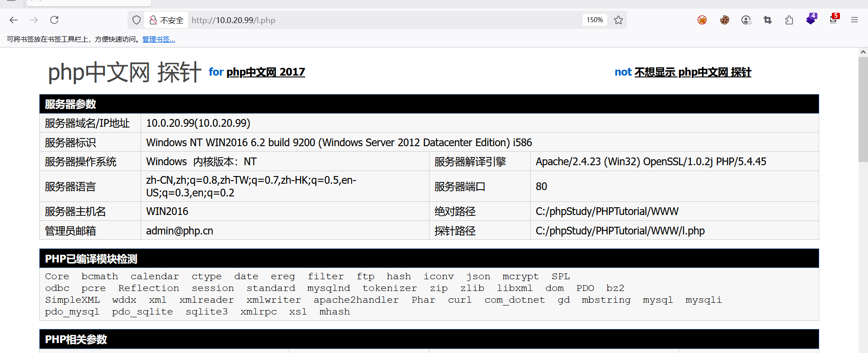Click the Windows 内核版本: NT value

click(201, 162)
